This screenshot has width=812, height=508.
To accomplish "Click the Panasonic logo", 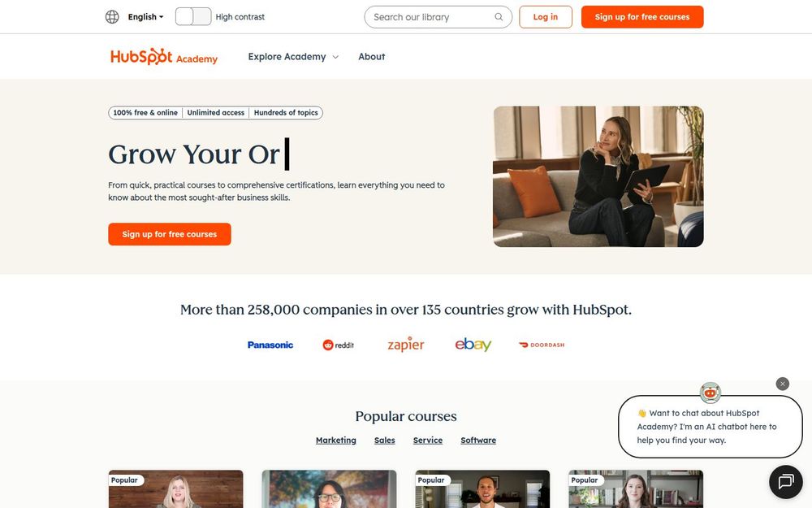I will tap(270, 345).
